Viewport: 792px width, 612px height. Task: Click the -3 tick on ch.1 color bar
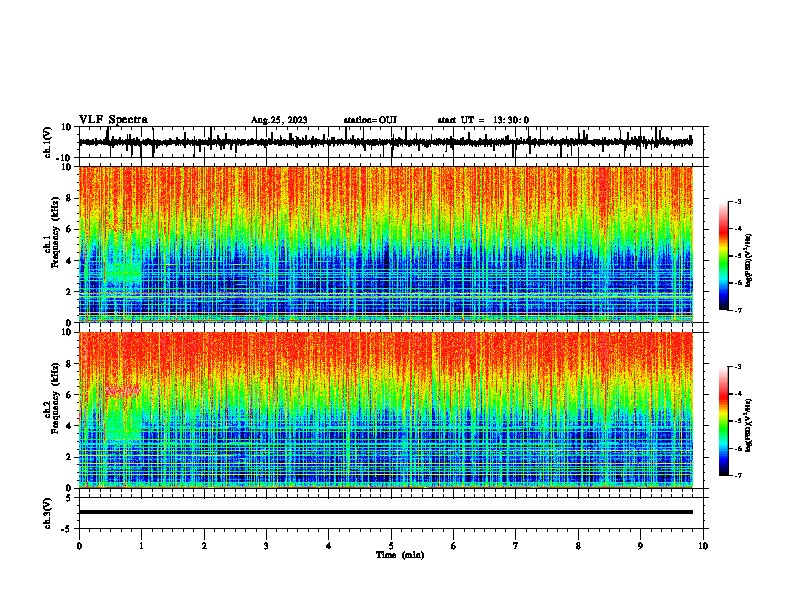click(x=737, y=201)
